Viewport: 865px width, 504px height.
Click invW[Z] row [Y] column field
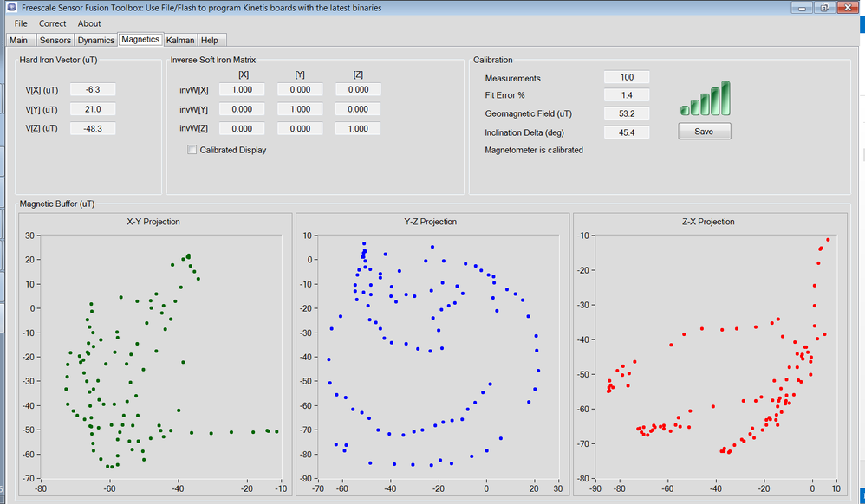(300, 128)
